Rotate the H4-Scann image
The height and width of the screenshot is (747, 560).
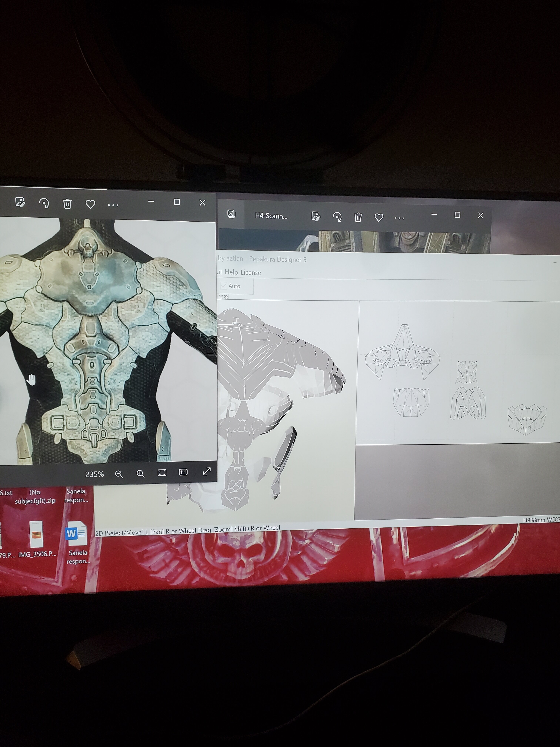tap(337, 217)
